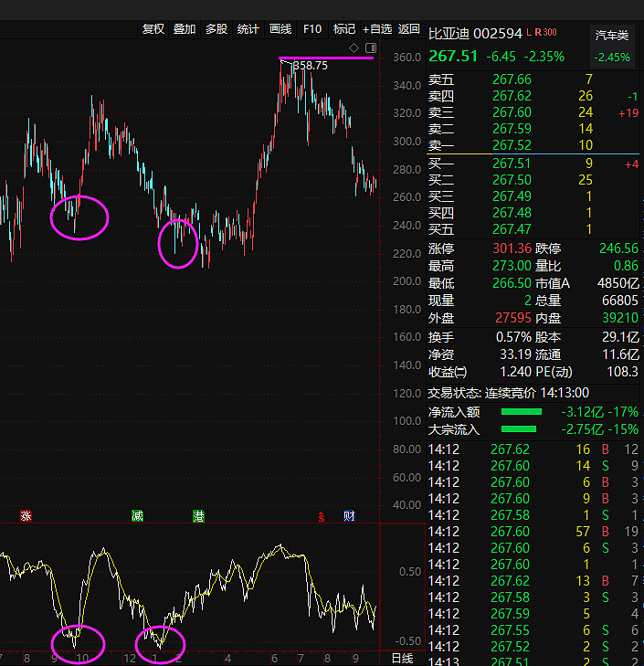
Task: Click the 跌停 limit-down value 246.56
Action: pyautogui.click(x=618, y=248)
